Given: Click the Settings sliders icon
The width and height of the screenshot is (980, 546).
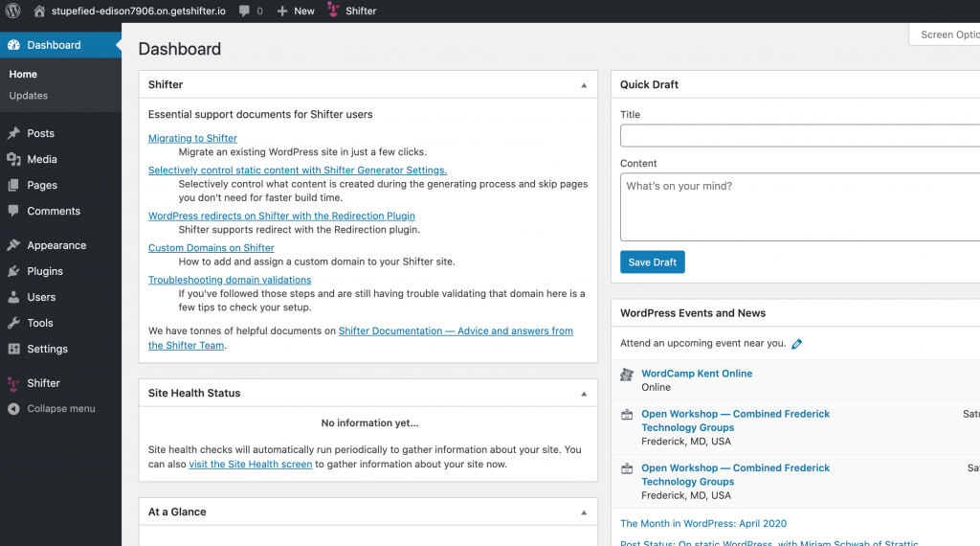Looking at the screenshot, I should [x=13, y=349].
